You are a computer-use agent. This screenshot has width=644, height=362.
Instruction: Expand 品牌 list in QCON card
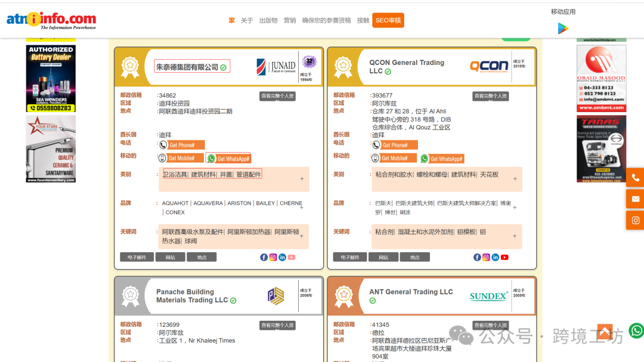pos(515,208)
